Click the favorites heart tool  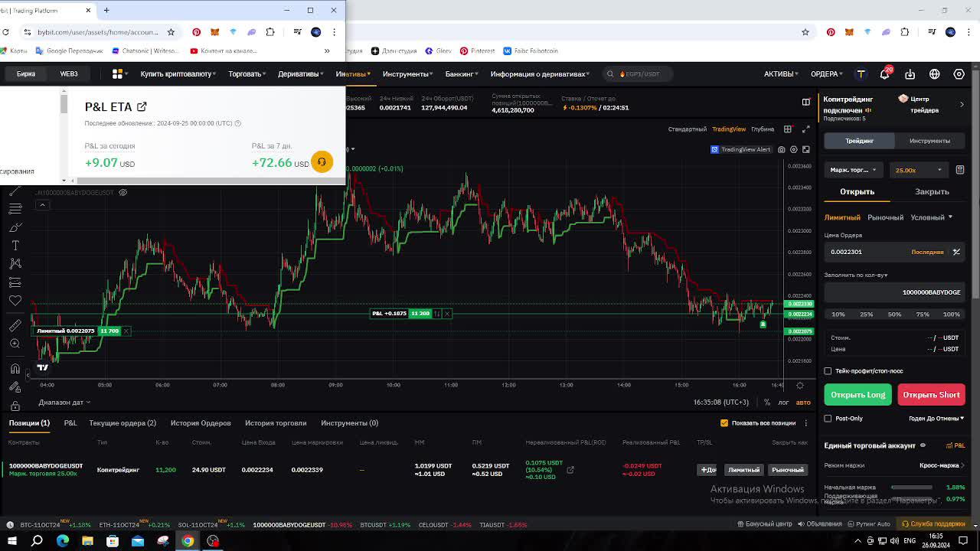click(x=15, y=302)
